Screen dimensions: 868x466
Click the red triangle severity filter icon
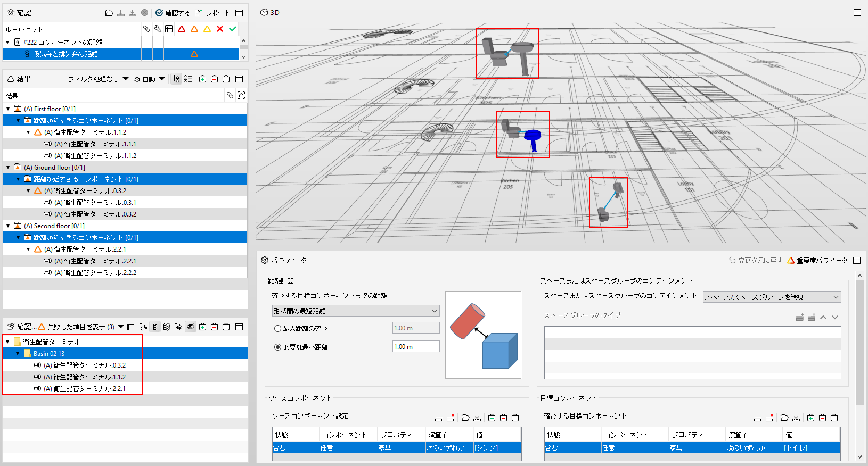182,29
